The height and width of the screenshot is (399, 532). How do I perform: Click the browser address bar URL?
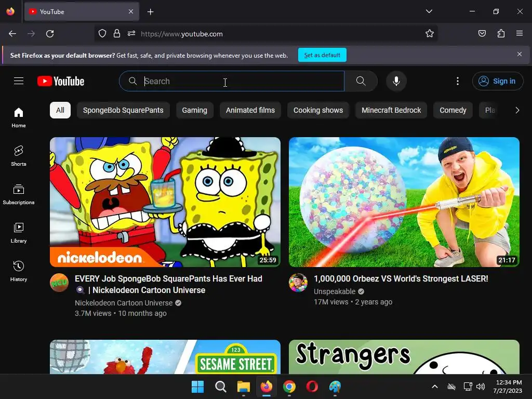click(181, 34)
